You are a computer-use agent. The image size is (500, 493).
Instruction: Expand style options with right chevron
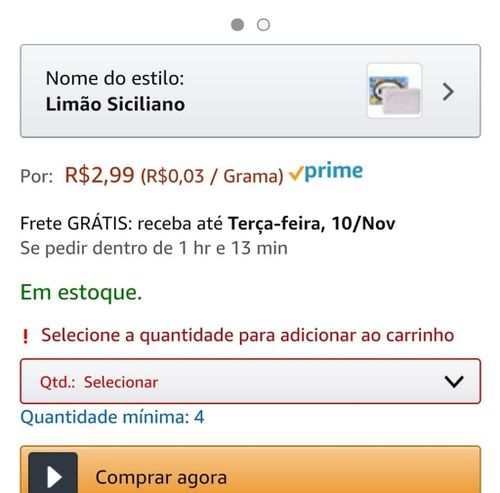pos(448,92)
